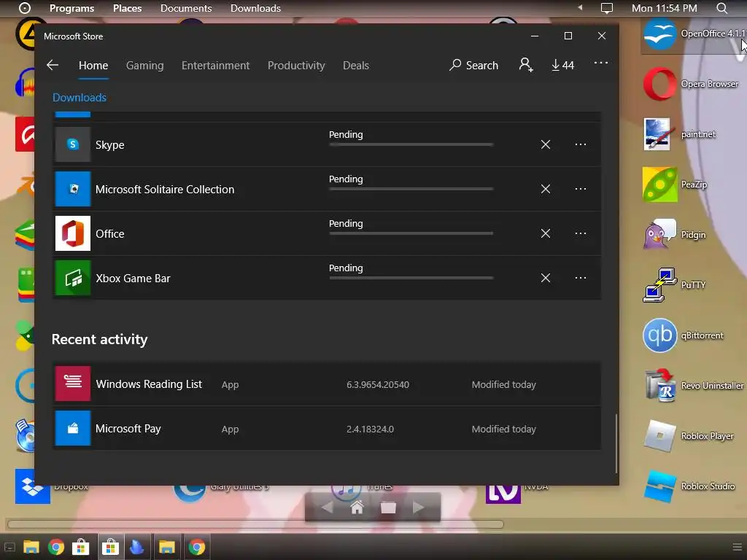Open the Places menu

127,8
